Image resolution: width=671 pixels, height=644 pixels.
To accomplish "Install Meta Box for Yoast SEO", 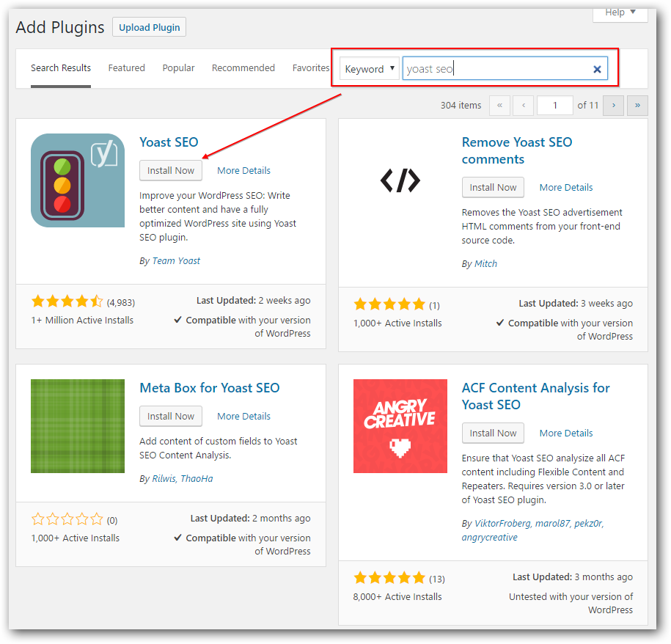I will [171, 416].
